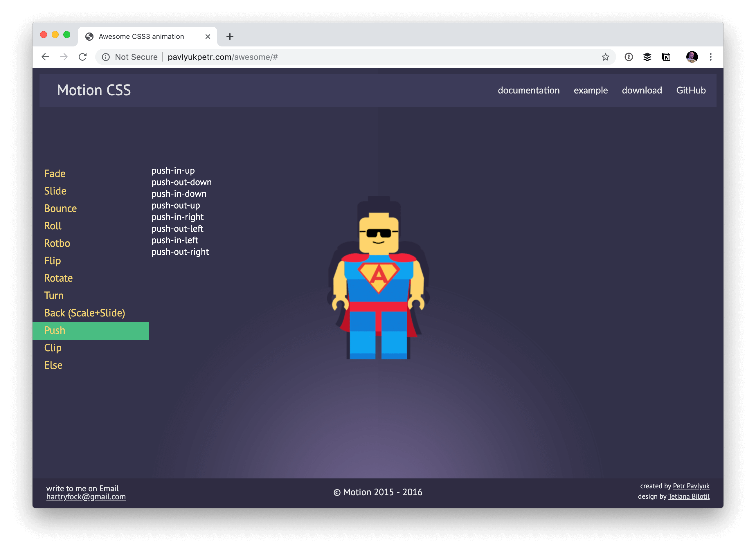Play the push-in-up animation
Image resolution: width=756 pixels, height=551 pixels.
[x=173, y=171]
